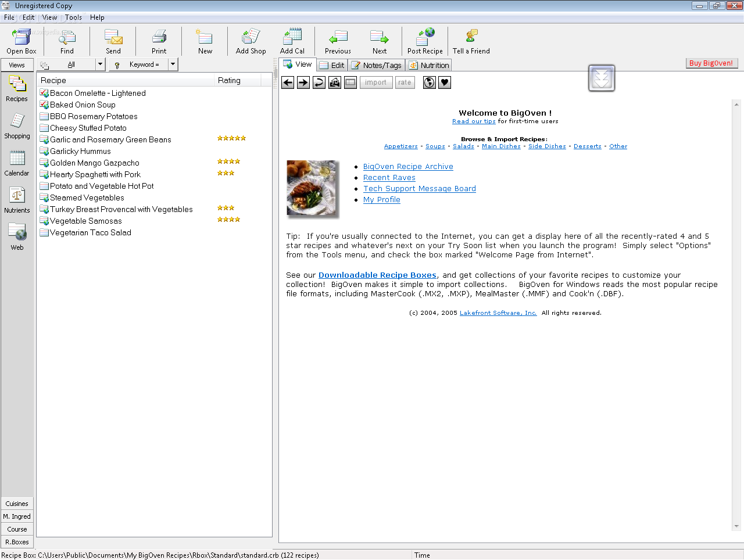Open the Shopping view in sidebar
This screenshot has height=560, width=744.
[x=17, y=126]
